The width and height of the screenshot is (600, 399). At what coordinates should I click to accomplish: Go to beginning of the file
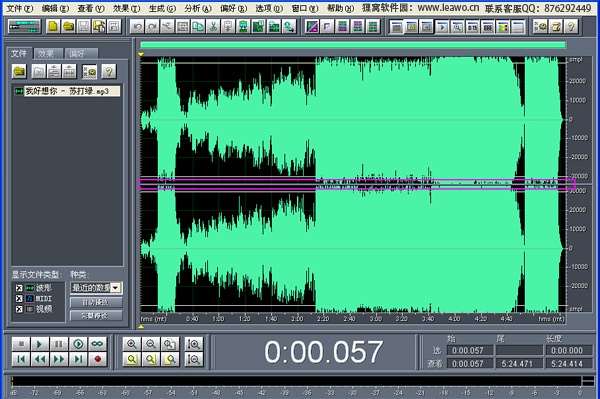(21, 359)
